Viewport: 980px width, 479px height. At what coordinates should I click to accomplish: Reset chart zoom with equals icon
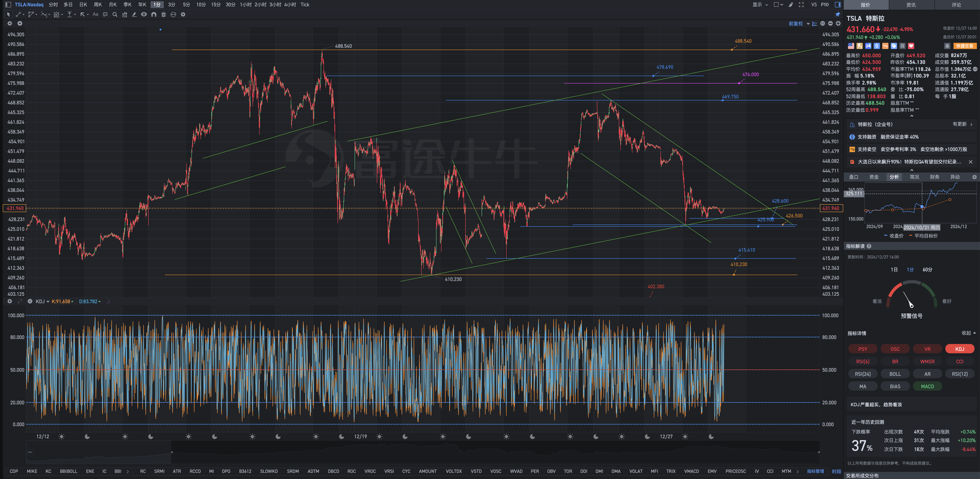(x=822, y=24)
